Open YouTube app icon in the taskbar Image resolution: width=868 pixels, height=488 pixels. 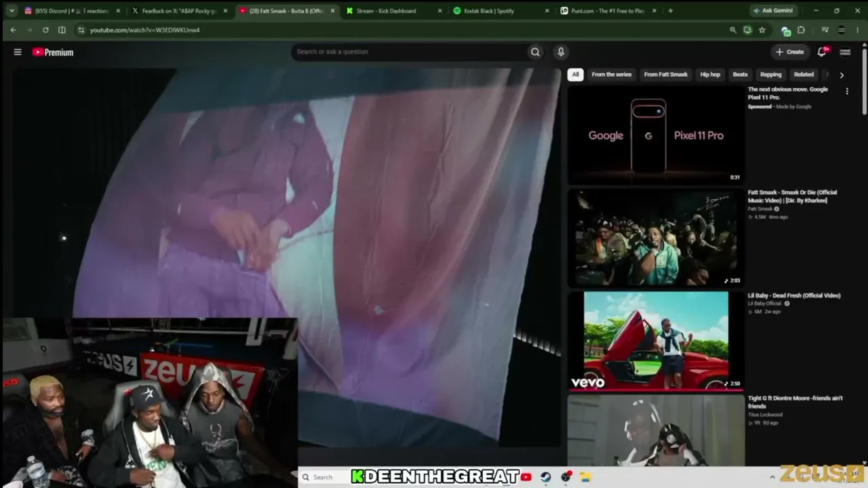[526, 477]
